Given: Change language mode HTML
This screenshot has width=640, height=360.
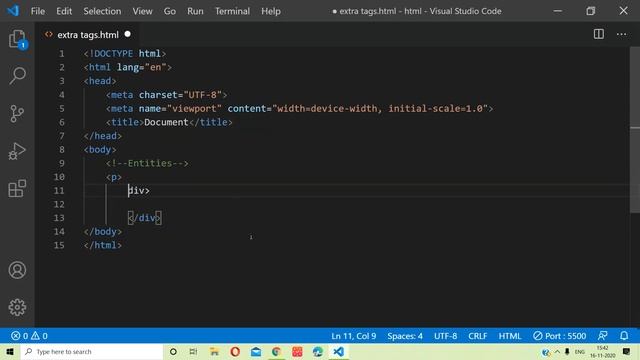Looking at the screenshot, I should (x=510, y=336).
